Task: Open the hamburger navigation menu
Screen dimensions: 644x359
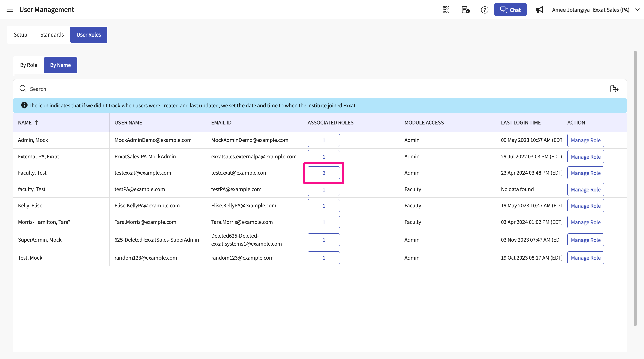Action: [x=10, y=10]
